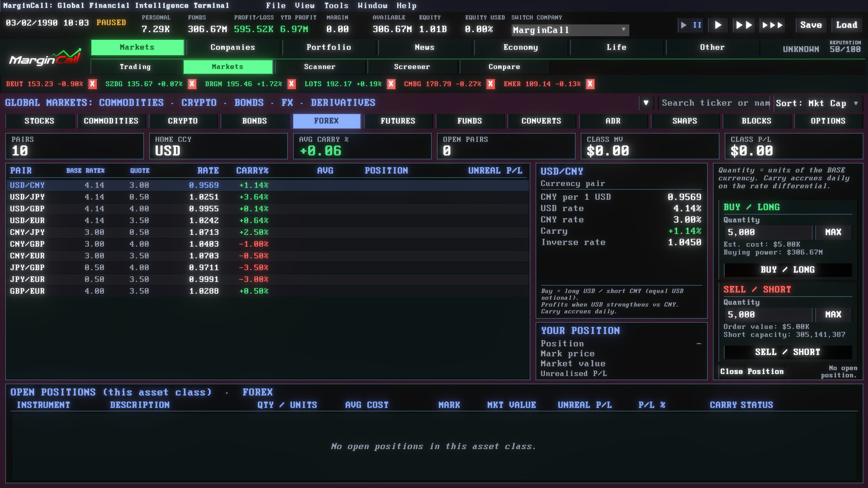Expand the filter arrow beside search box

click(646, 103)
